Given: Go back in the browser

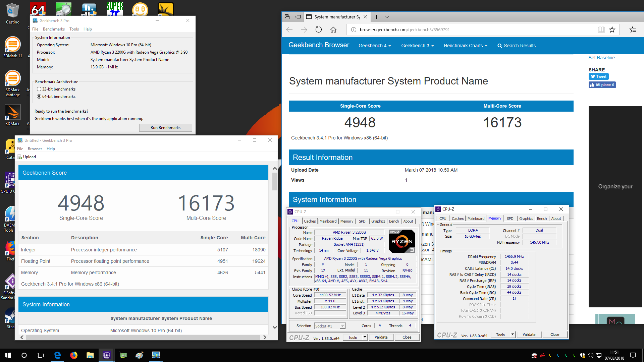Looking at the screenshot, I should [289, 29].
